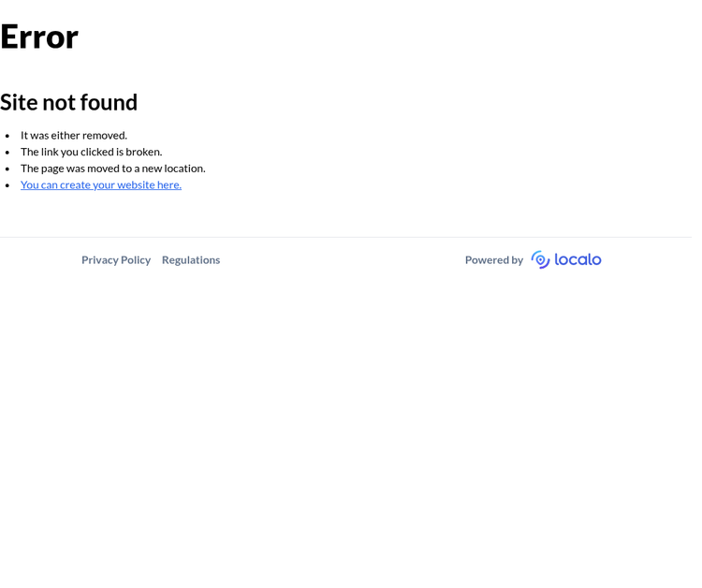Click the 'It was either removed.' list text
The width and height of the screenshot is (702, 588).
(x=74, y=135)
